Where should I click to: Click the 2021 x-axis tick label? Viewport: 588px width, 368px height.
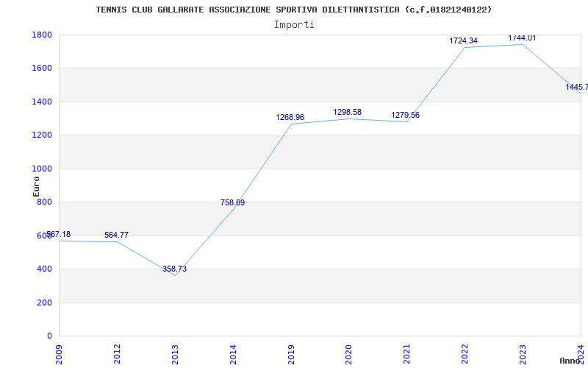point(406,354)
